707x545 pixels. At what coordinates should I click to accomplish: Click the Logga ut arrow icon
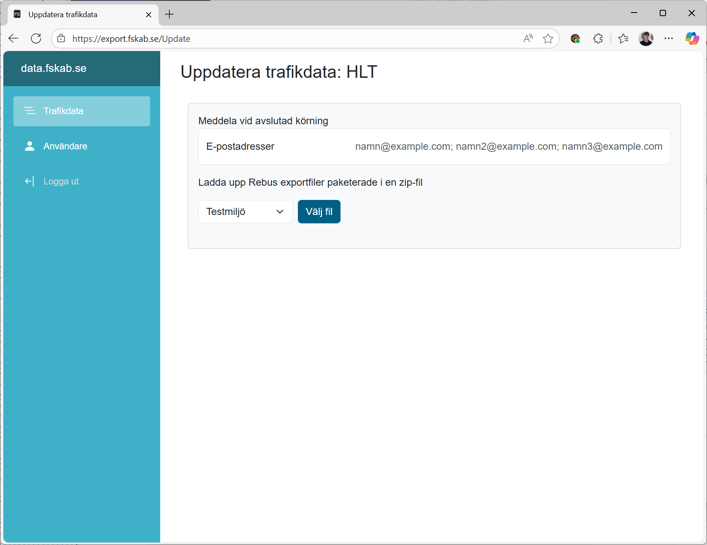click(x=29, y=181)
